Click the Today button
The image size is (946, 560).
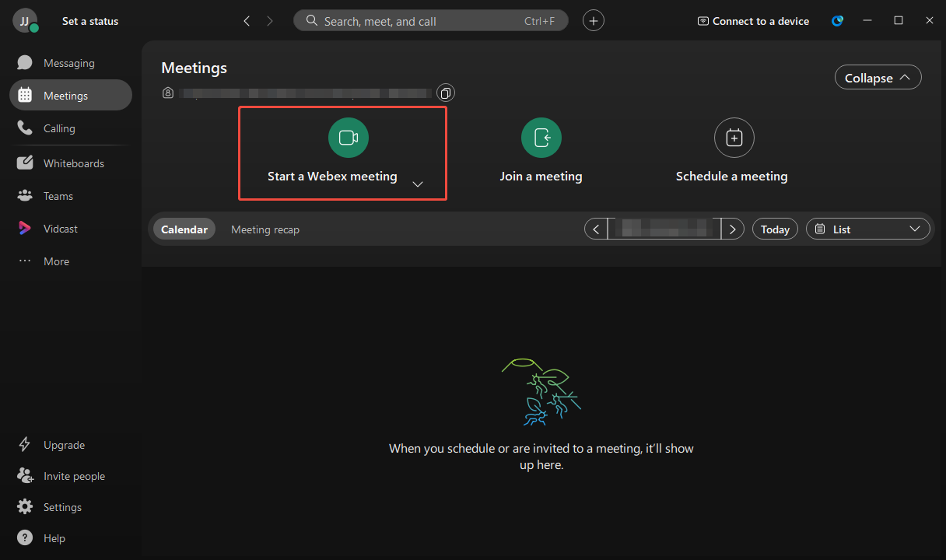click(x=775, y=228)
